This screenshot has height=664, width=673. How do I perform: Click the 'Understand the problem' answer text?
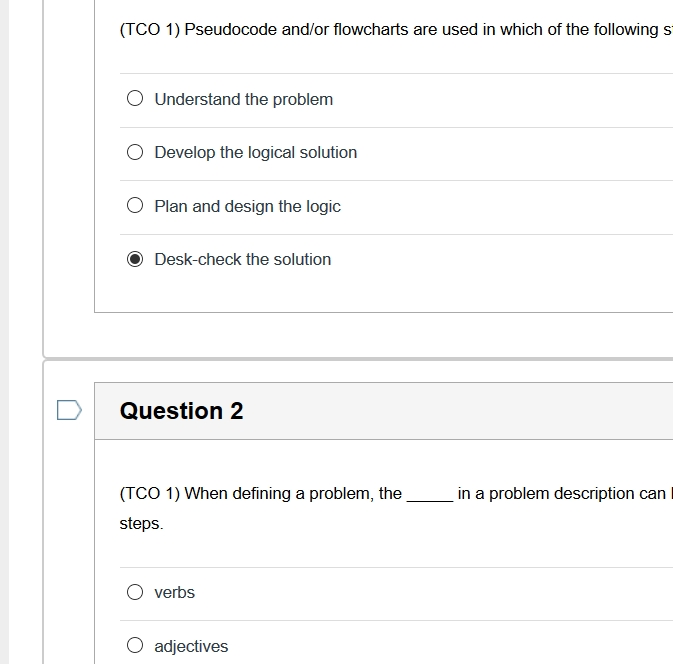(243, 99)
